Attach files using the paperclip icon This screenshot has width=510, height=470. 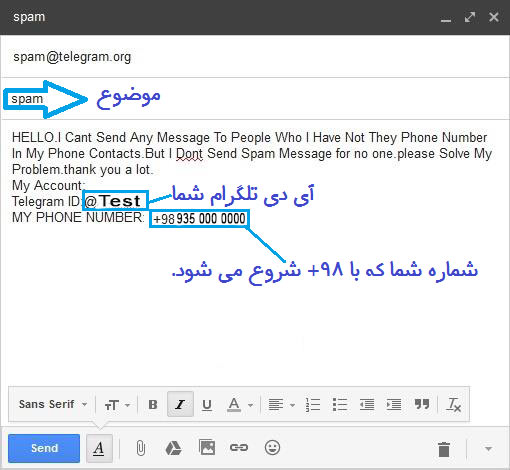click(x=141, y=448)
